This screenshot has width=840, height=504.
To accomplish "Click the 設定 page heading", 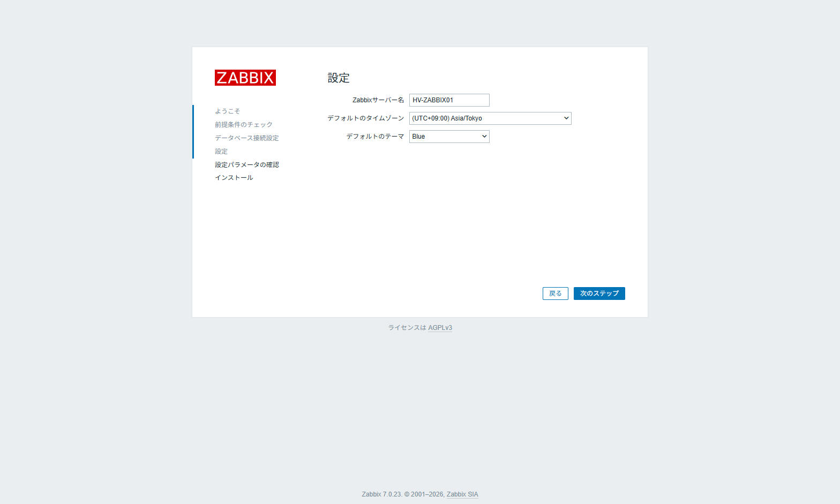I will tap(339, 78).
